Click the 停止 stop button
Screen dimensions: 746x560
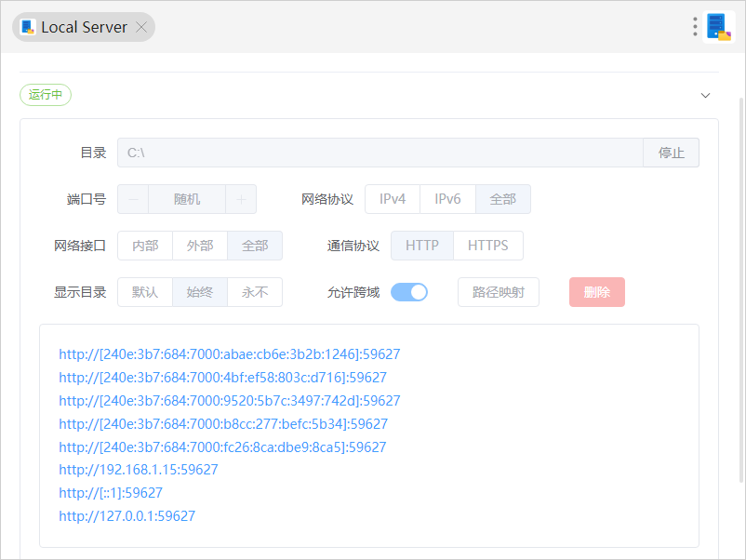671,152
